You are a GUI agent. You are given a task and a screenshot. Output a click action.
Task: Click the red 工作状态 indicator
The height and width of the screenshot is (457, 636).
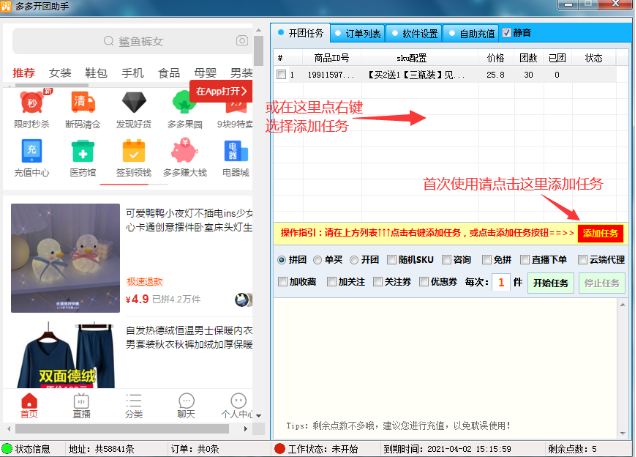pos(279,449)
